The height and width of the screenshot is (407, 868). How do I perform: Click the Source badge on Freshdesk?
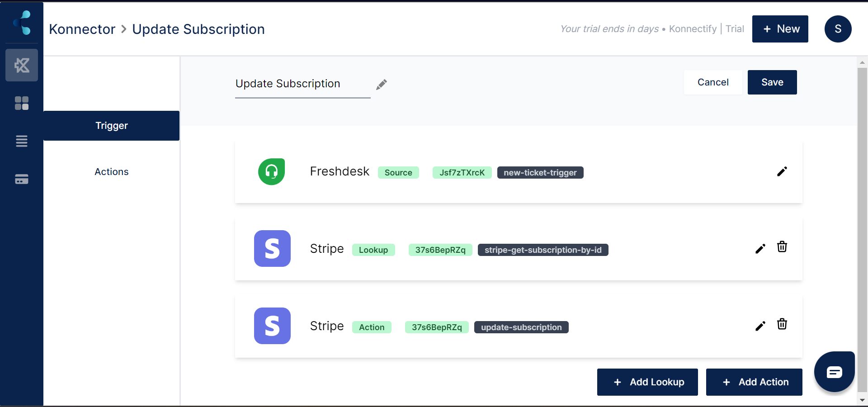point(398,173)
